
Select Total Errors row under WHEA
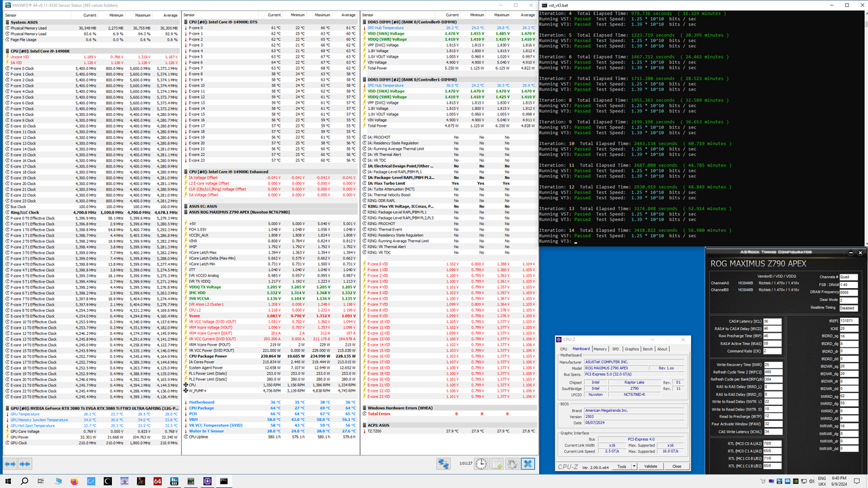(x=448, y=413)
